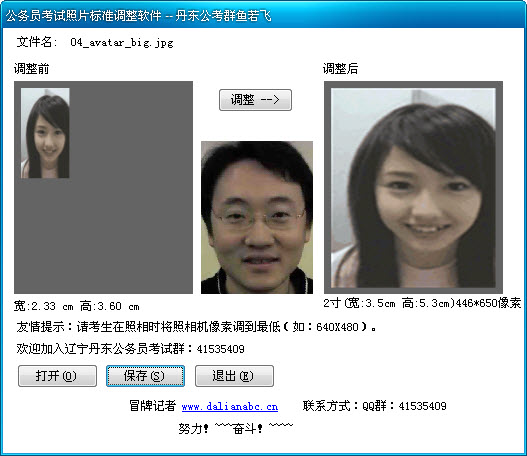The width and height of the screenshot is (527, 456).
Task: Click the 友情提示 tip text line
Action: pyautogui.click(x=197, y=327)
